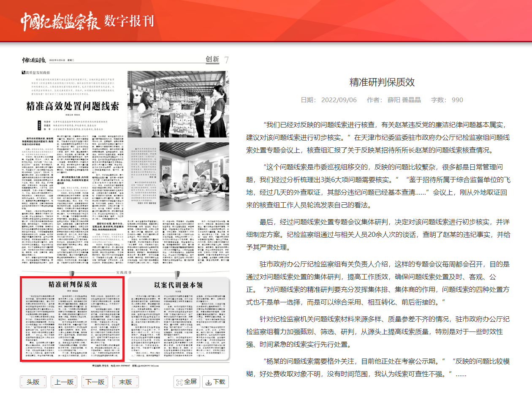
Task: Click the author names 薛阳 善晶晶
Action: click(x=404, y=100)
